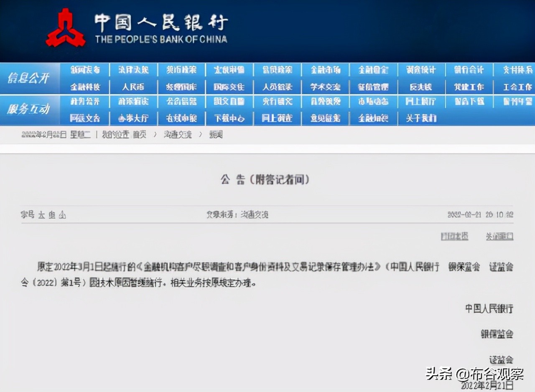Open the 网上调查 (Online Survey) section
This screenshot has width=535, height=392.
pos(277,118)
